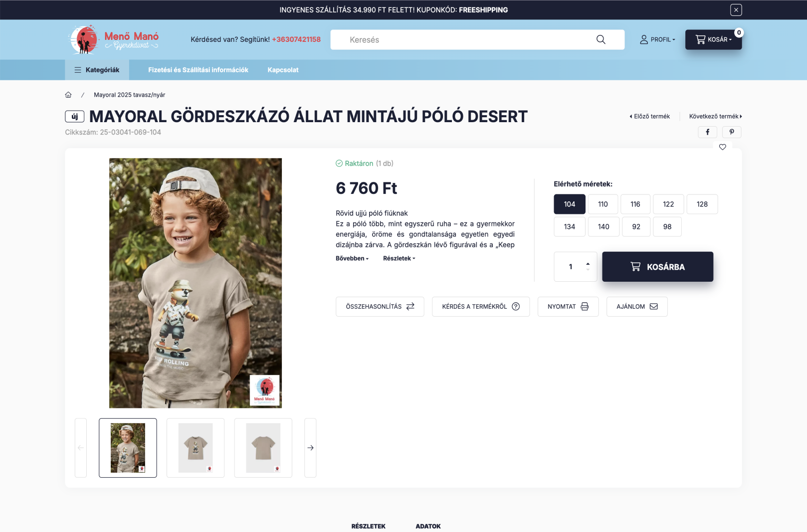The image size is (807, 532).
Task: Click Összehasonlítás compare button
Action: 380,307
